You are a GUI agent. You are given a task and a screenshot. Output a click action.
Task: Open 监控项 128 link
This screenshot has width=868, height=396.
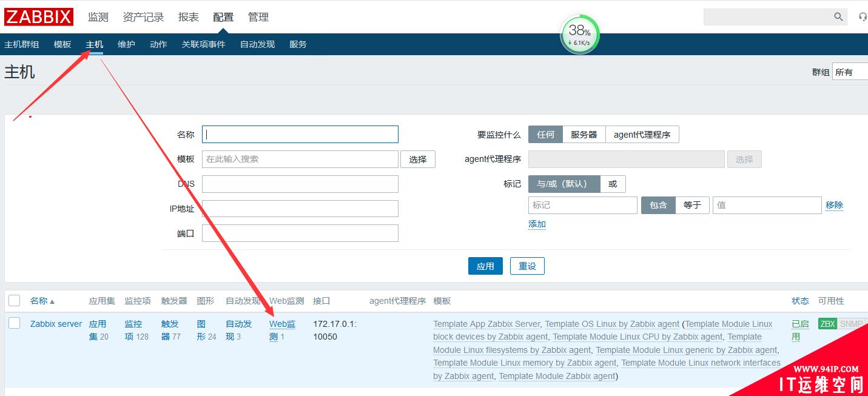pos(136,330)
